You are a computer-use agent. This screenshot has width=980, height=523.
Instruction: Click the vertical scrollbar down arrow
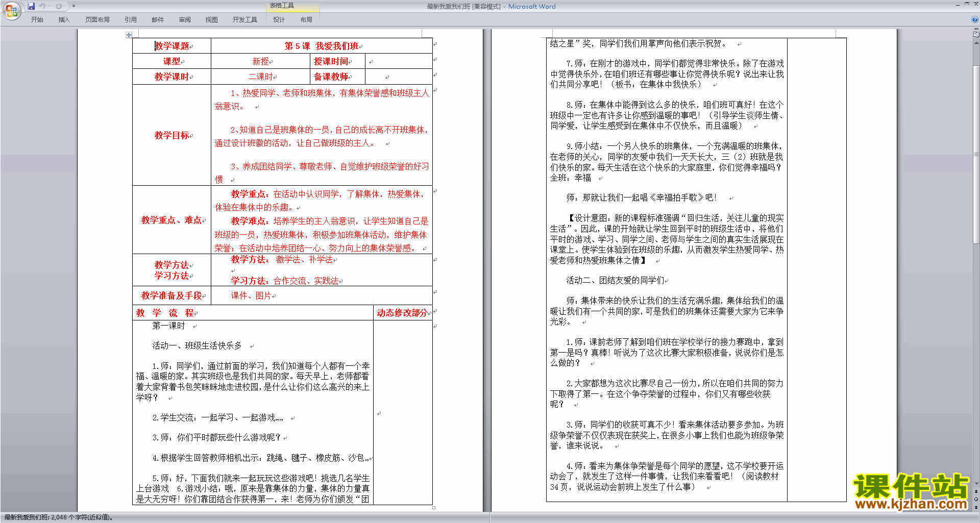tap(976, 484)
